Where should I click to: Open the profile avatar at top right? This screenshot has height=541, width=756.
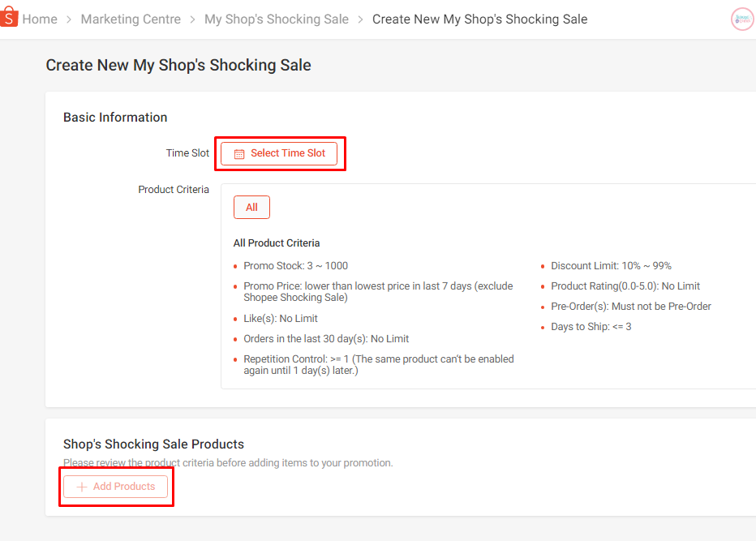742,19
